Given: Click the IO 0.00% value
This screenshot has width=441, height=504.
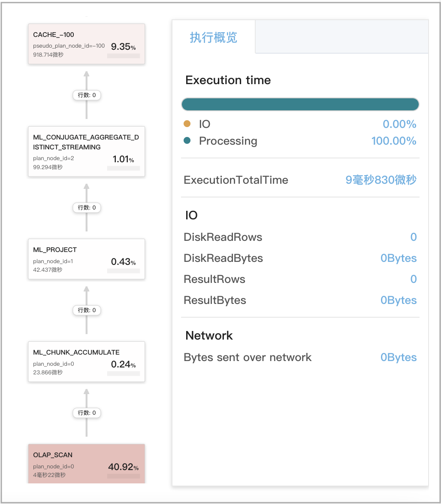Looking at the screenshot, I should pos(399,124).
